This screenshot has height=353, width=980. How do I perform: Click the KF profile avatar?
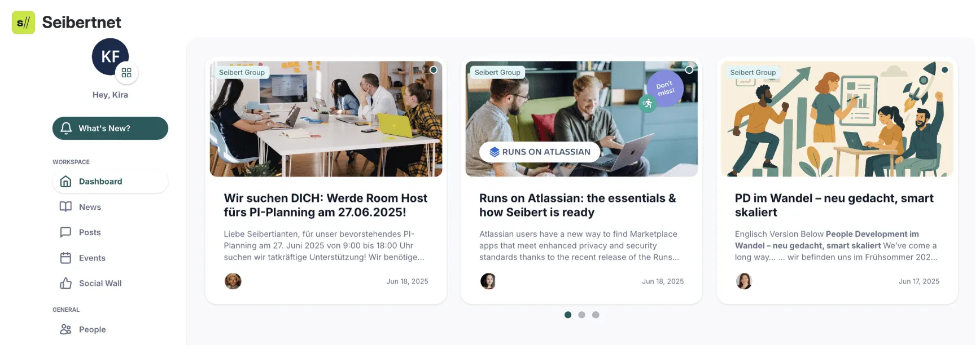(x=110, y=56)
